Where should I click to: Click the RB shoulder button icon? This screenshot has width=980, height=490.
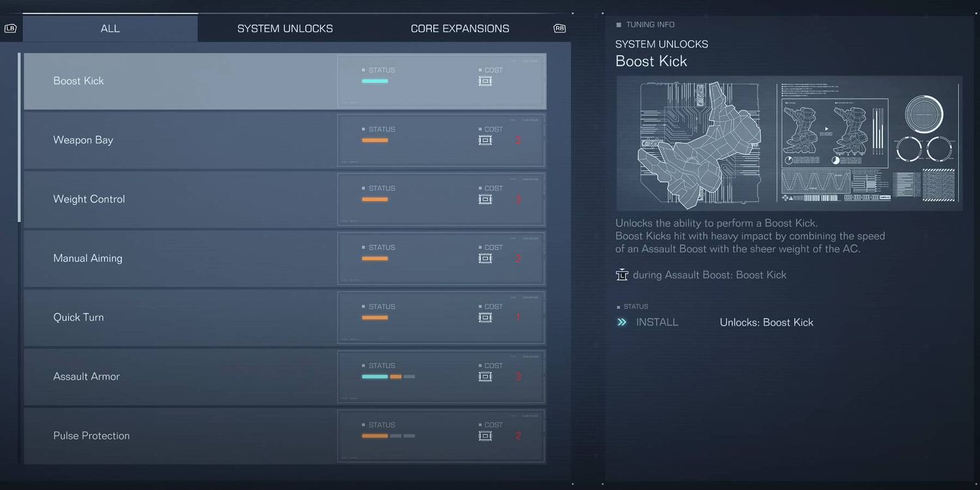pos(559,29)
